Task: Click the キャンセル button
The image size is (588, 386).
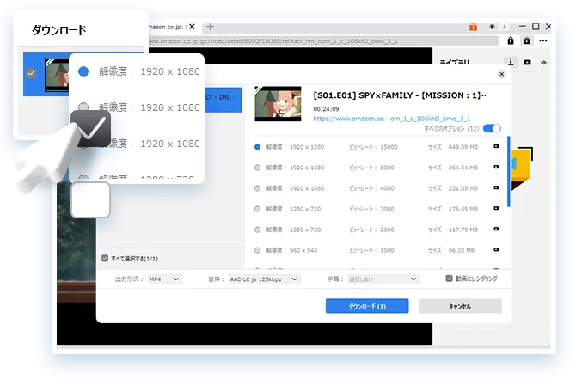Action: 460,306
